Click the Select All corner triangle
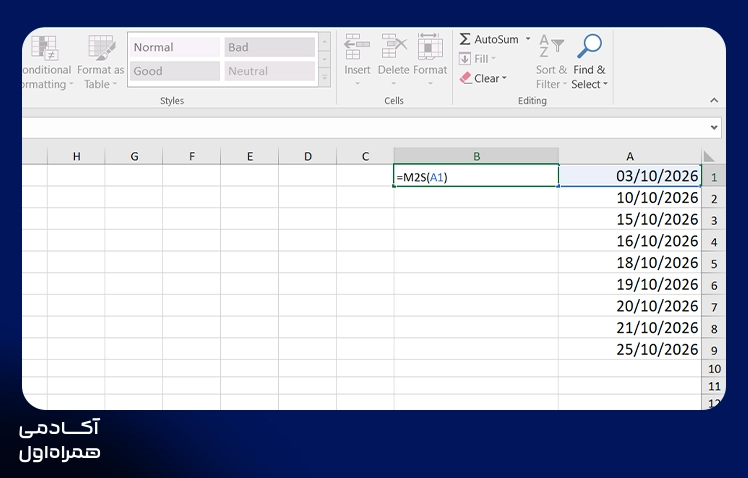This screenshot has width=748, height=478. click(x=708, y=156)
